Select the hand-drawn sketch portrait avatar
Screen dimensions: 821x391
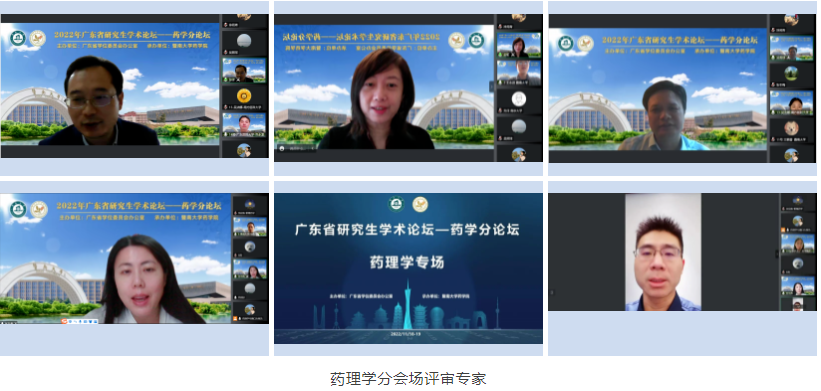click(x=518, y=98)
